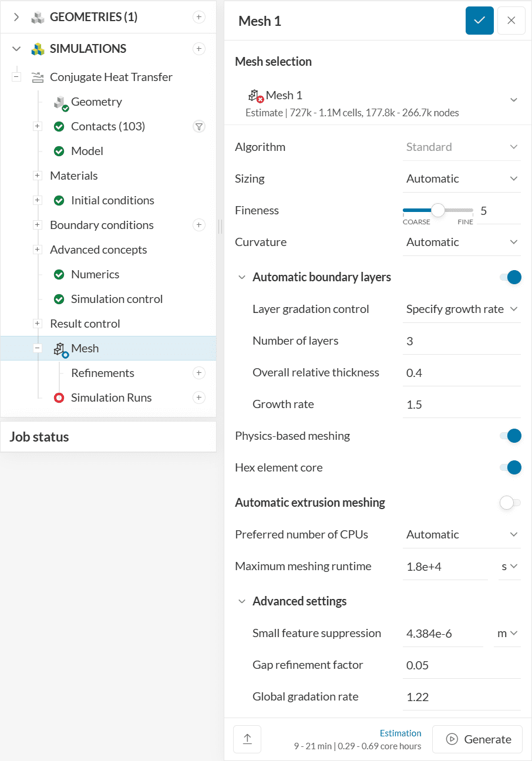
Task: Enable Automatic extrusion meshing
Action: pos(510,503)
